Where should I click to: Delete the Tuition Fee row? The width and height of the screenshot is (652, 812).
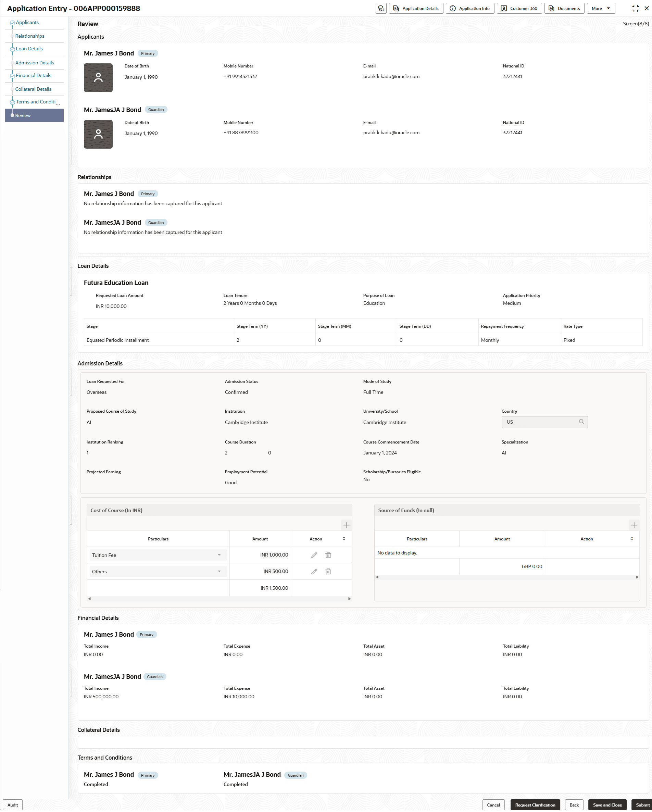(328, 555)
